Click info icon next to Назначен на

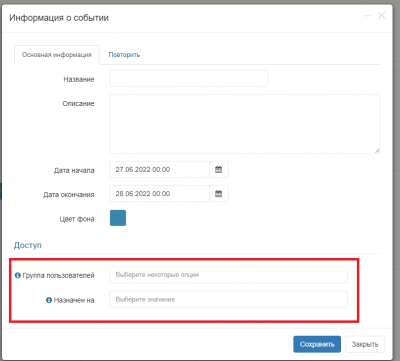click(49, 300)
